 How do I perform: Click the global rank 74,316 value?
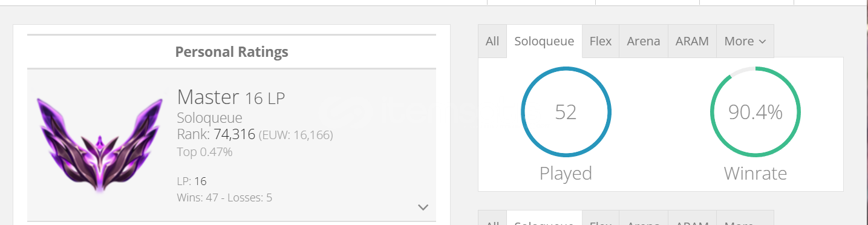[235, 134]
